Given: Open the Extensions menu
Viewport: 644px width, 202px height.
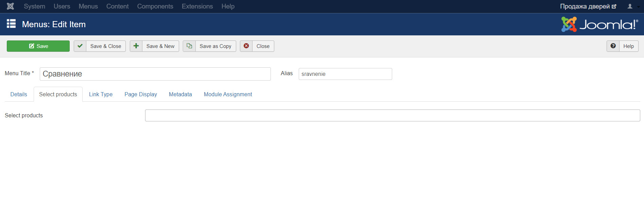Looking at the screenshot, I should point(197,6).
